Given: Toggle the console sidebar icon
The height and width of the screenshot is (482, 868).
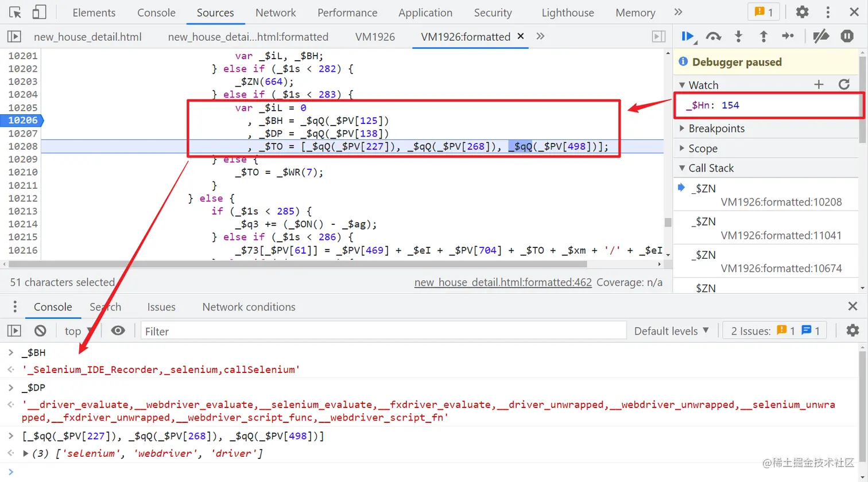Looking at the screenshot, I should [x=14, y=331].
